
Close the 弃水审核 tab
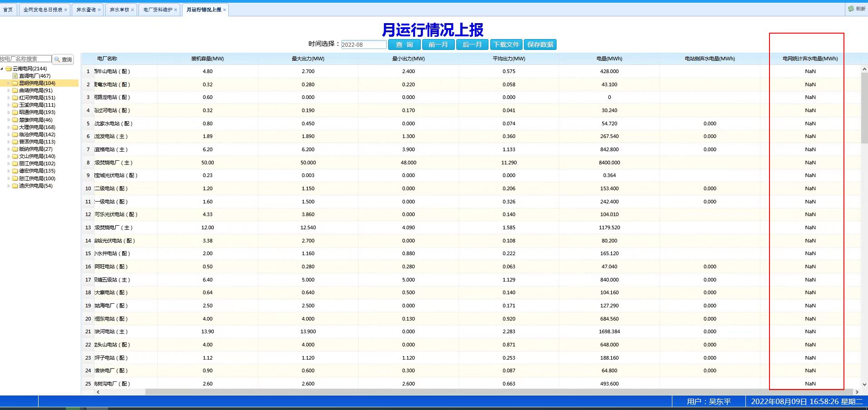click(x=133, y=10)
